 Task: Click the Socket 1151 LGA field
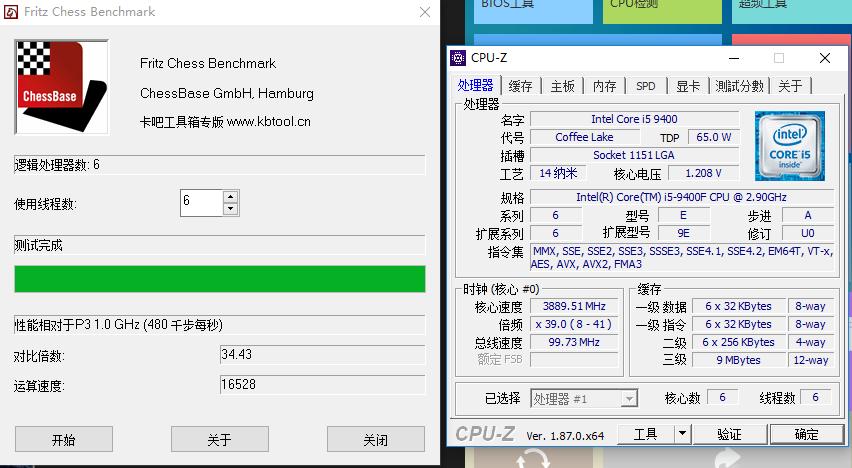tap(634, 155)
